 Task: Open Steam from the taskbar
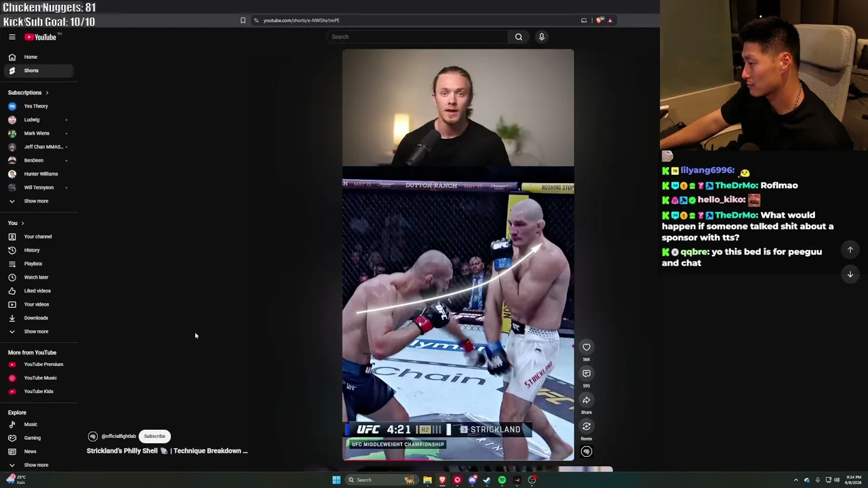(x=487, y=480)
